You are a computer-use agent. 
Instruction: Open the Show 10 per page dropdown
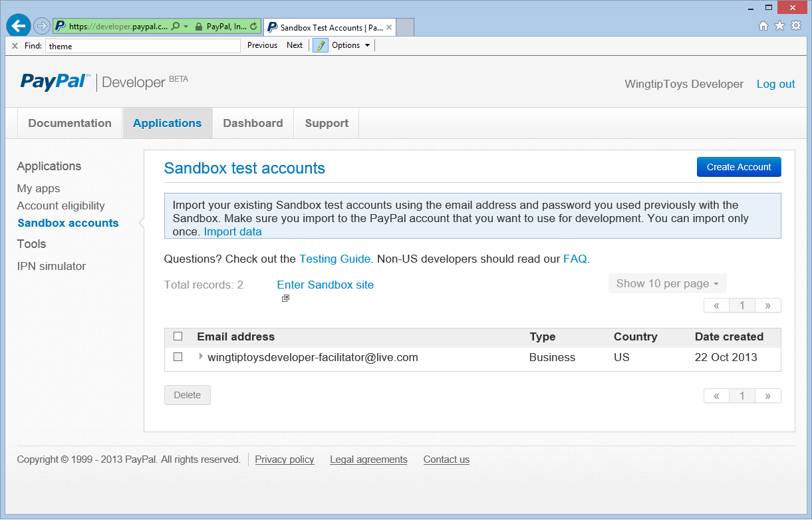click(x=667, y=283)
